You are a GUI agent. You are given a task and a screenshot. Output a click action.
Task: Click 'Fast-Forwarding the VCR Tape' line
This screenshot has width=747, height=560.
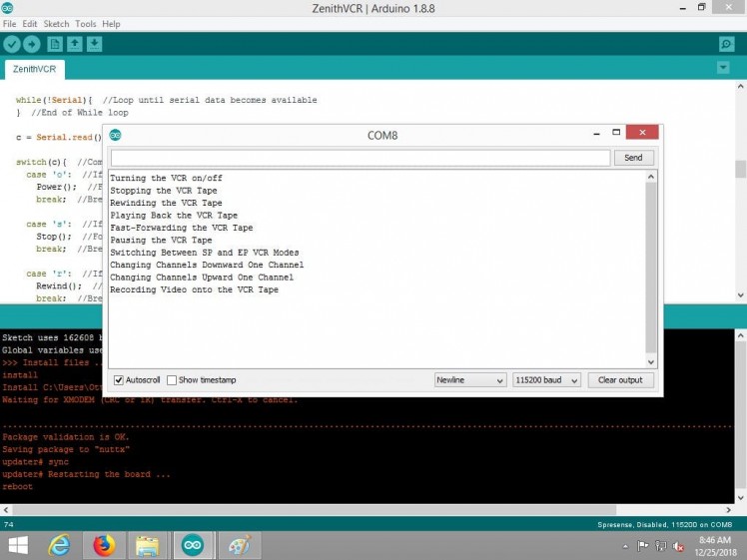tap(182, 228)
